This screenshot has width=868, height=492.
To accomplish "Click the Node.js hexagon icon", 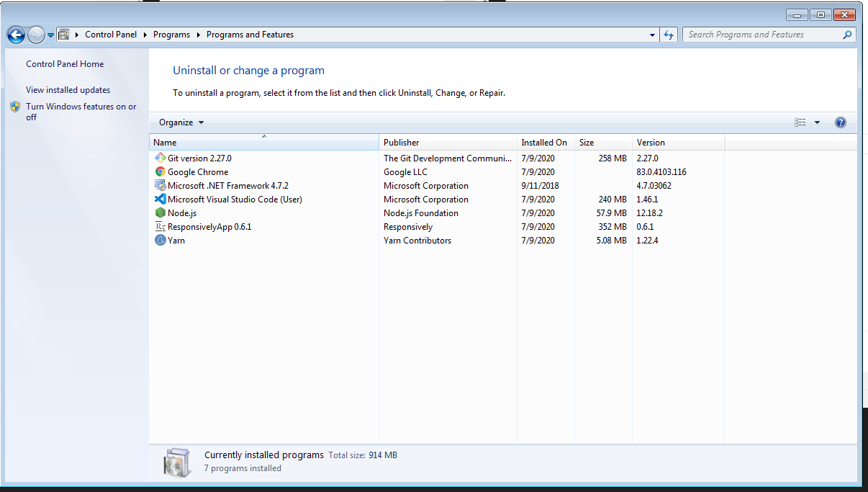I will click(160, 213).
